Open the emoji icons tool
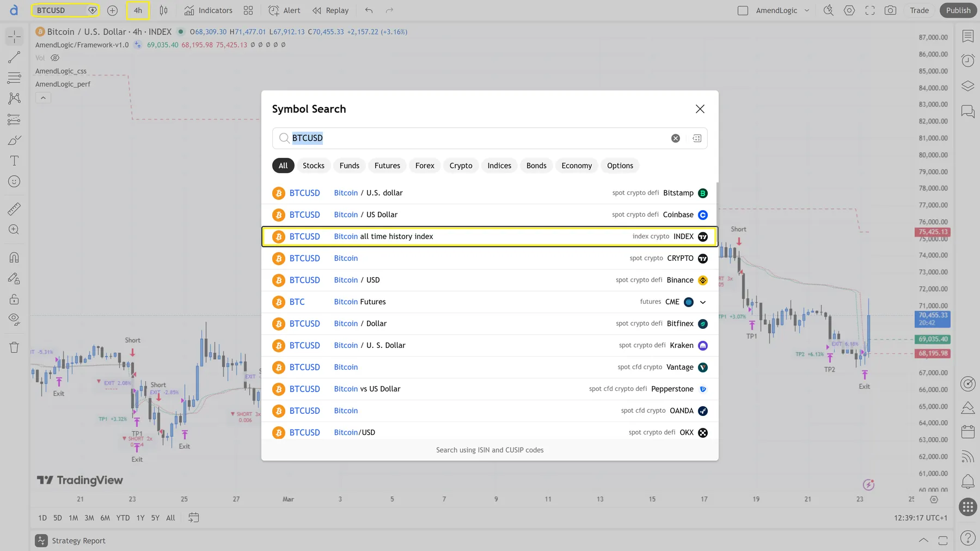 point(14,181)
